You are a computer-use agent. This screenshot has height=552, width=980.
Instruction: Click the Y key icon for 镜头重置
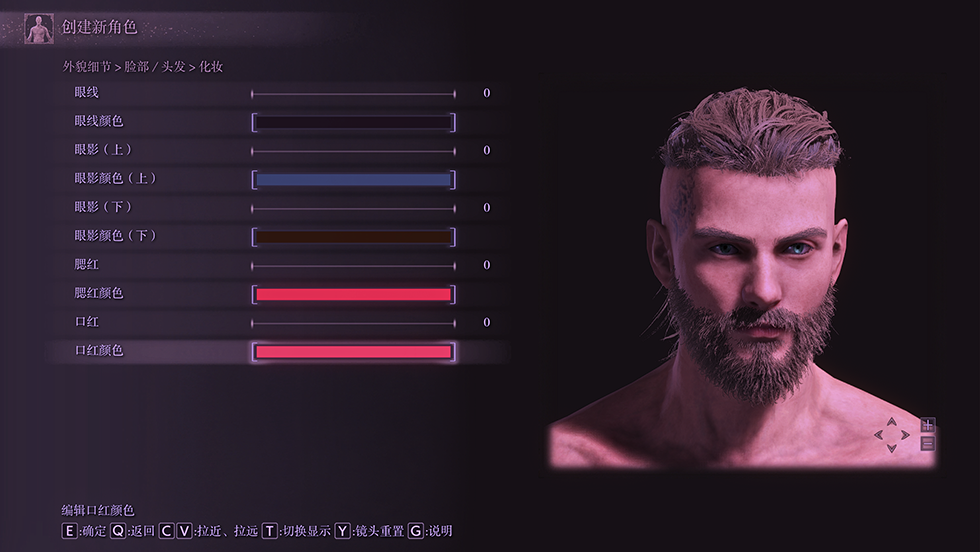[x=342, y=531]
